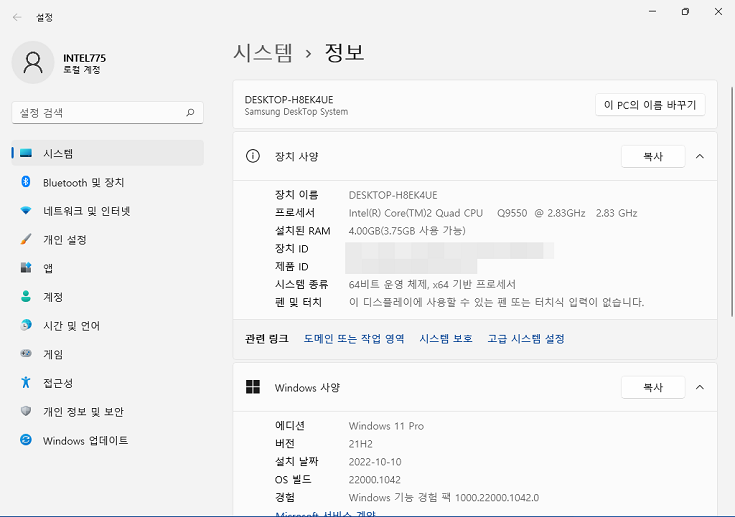Copy Windows specs with Windows 사양 복사 button

click(653, 387)
